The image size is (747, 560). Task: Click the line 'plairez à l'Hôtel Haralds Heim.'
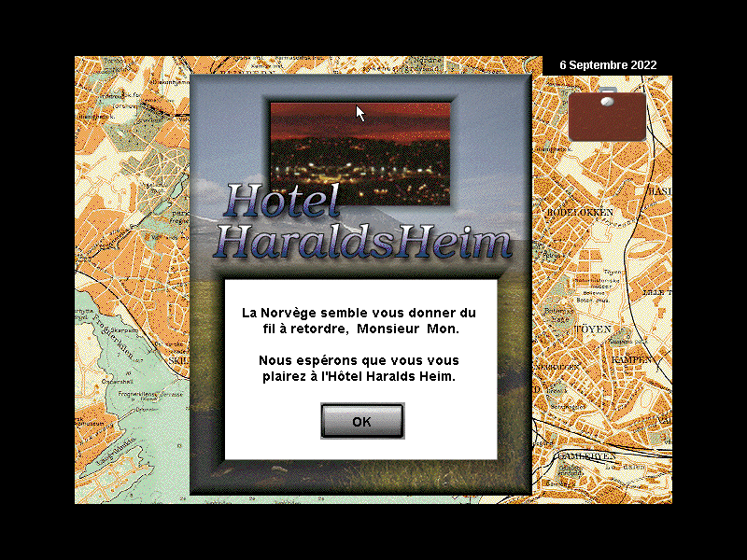[359, 376]
